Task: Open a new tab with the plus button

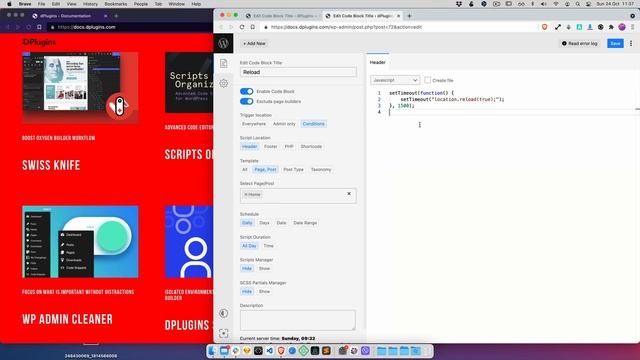Action: [409, 16]
